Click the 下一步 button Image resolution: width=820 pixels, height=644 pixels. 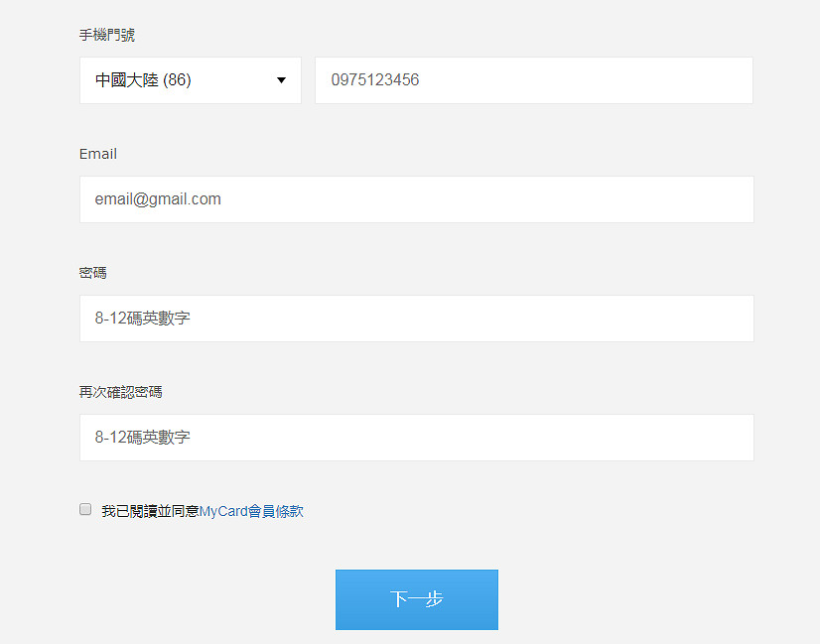pos(416,599)
